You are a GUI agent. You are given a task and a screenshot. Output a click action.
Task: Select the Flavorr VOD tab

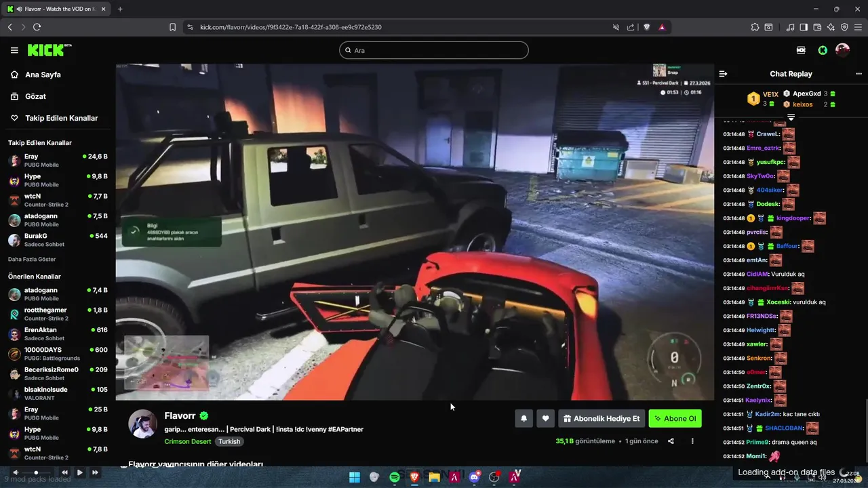58,9
